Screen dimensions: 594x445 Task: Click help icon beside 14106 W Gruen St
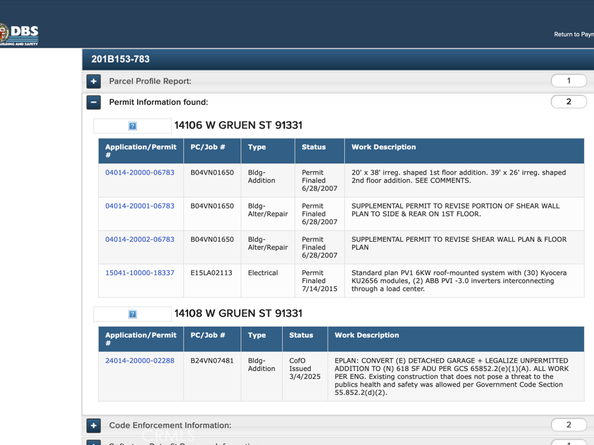[x=132, y=126]
